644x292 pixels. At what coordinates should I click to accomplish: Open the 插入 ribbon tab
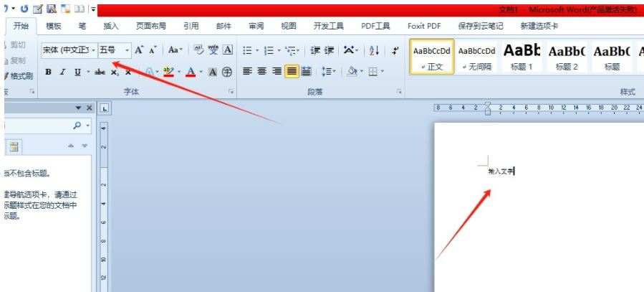111,26
